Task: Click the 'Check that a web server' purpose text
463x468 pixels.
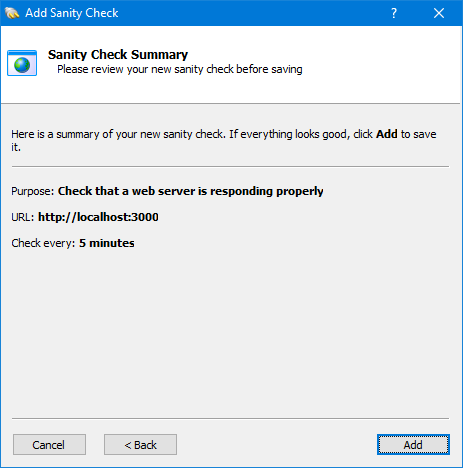Action: point(191,191)
